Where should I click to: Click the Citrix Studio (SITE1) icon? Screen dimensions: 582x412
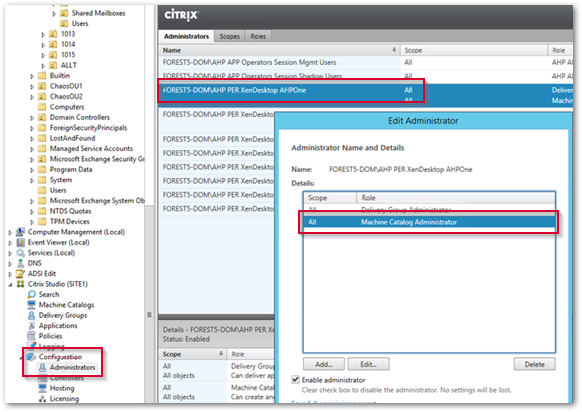[20, 284]
